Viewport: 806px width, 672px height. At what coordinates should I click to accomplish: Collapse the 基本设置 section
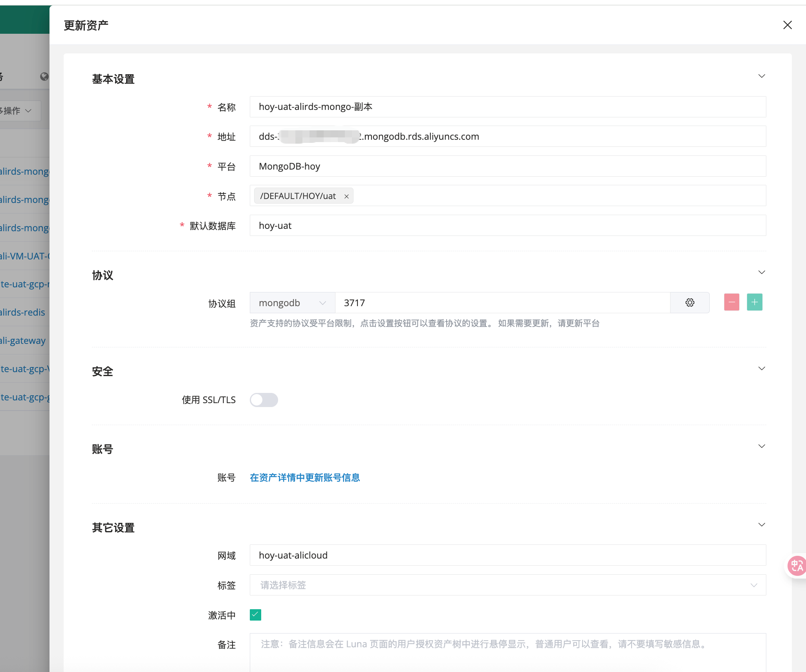(x=761, y=76)
